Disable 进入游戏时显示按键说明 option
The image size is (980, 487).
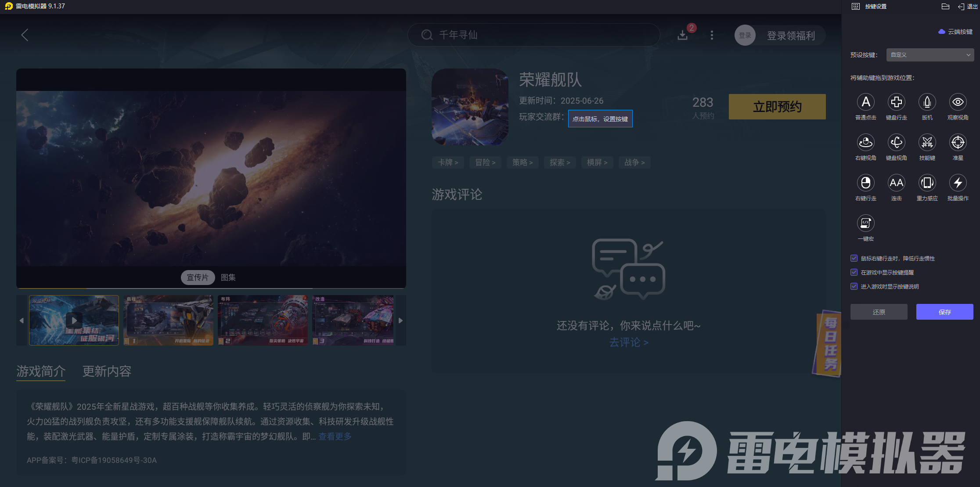(854, 286)
